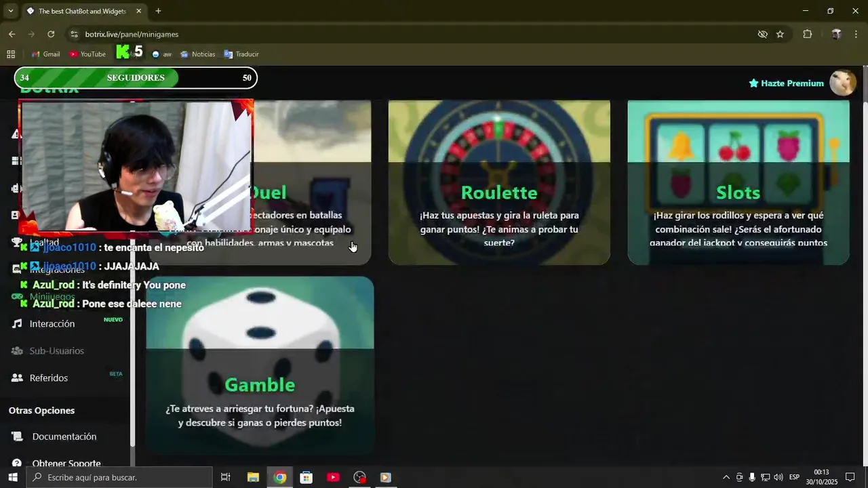The image size is (868, 488).
Task: Show hidden system tray icons
Action: coord(726,477)
